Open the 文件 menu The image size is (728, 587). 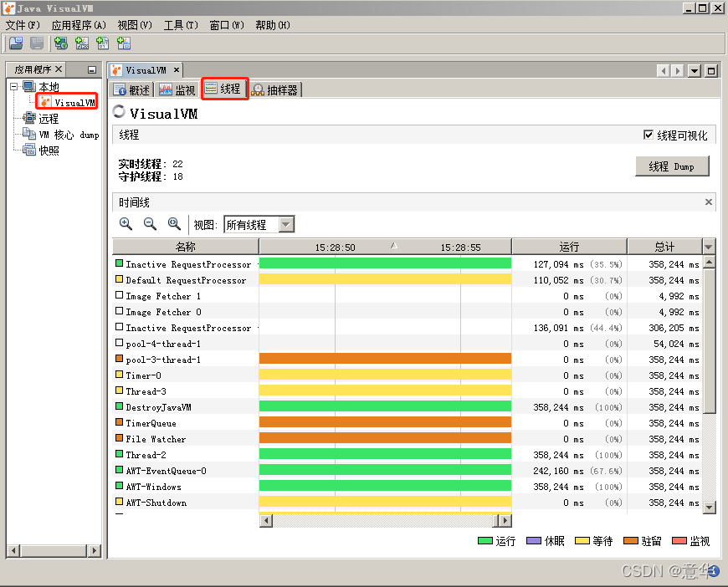[x=23, y=25]
